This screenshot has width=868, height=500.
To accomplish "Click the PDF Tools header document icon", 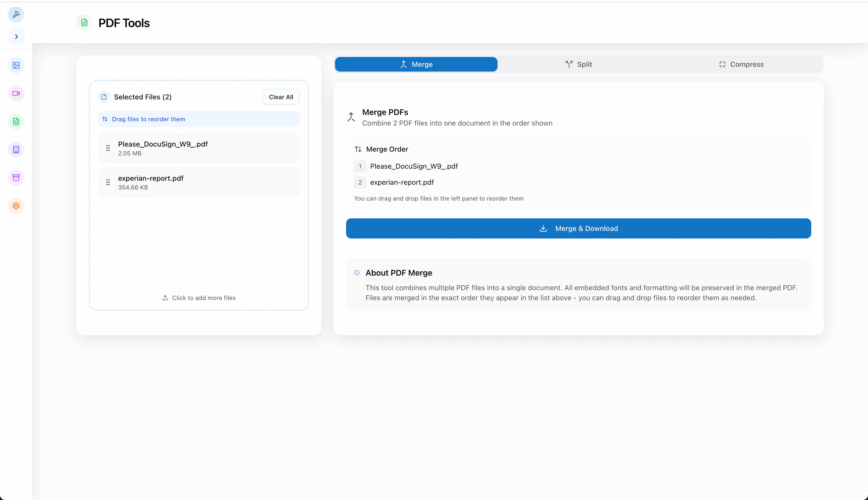I will pos(84,23).
